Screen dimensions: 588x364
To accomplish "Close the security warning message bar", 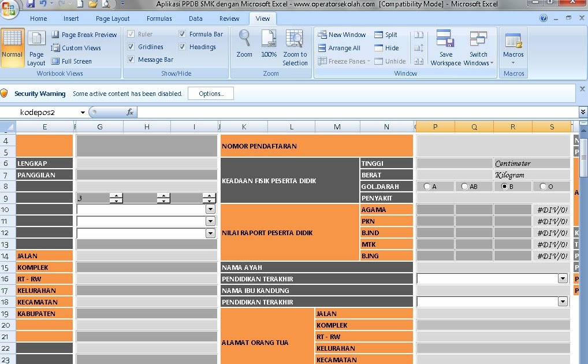I will coord(582,89).
